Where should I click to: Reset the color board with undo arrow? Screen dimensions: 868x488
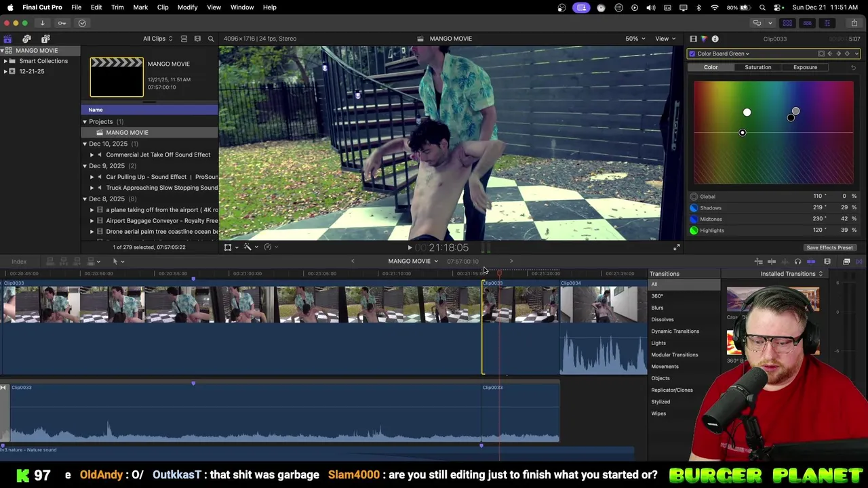pyautogui.click(x=853, y=67)
